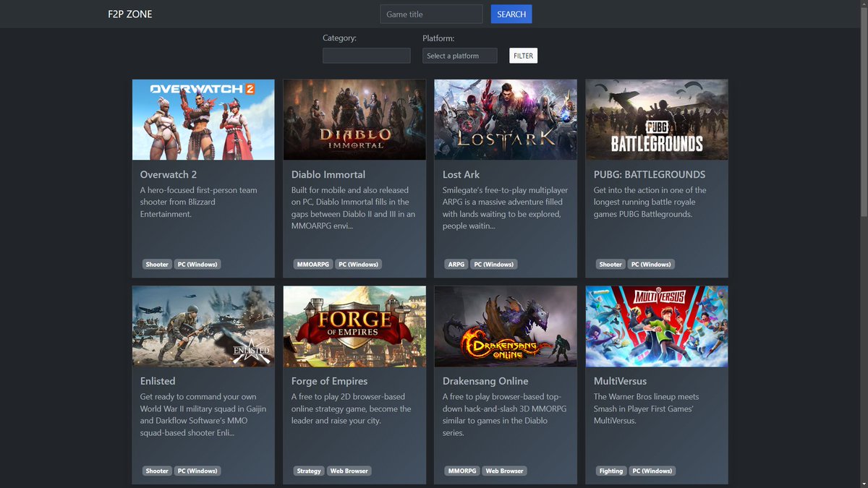
Task: Click Web Browser tag on Forge of Empires
Action: 349,471
